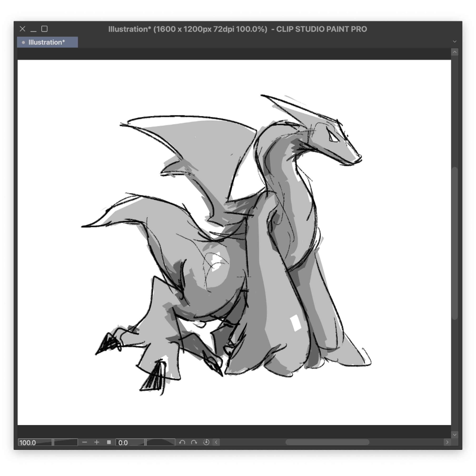The image size is (476, 476).
Task: Click the horizontal scroll left arrow
Action: coord(216,442)
